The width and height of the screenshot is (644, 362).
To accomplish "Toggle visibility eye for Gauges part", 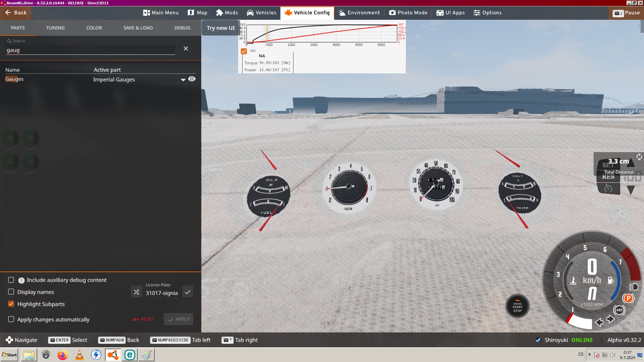I will pyautogui.click(x=192, y=79).
